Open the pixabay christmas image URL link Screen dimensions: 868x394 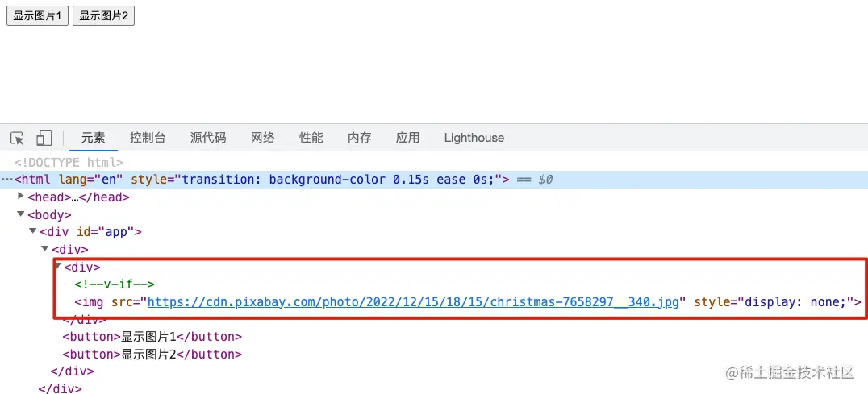click(413, 301)
